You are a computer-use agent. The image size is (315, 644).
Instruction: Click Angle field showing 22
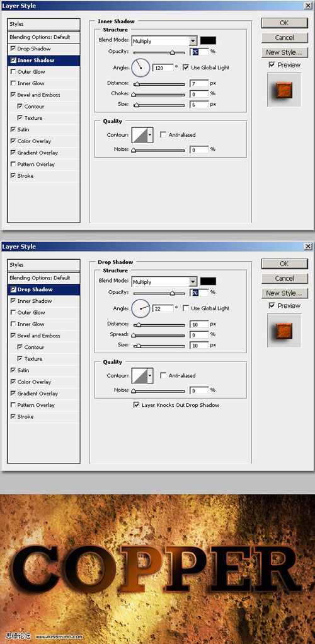(x=163, y=308)
